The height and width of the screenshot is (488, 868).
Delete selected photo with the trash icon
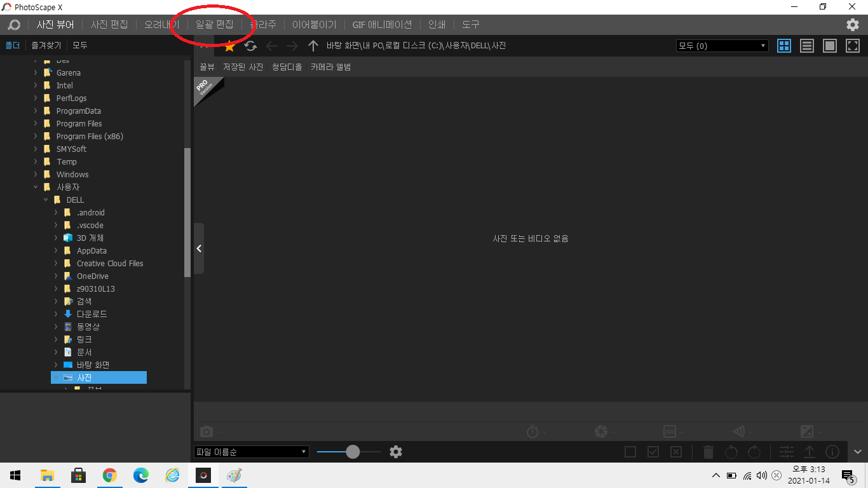(708, 452)
